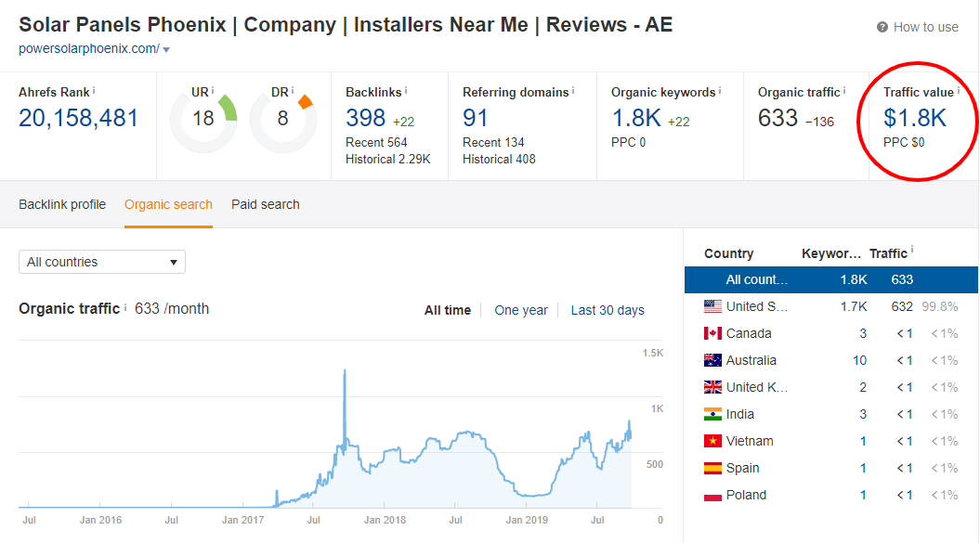Switch to the Backlink profile tab
The width and height of the screenshot is (980, 543).
[x=62, y=204]
